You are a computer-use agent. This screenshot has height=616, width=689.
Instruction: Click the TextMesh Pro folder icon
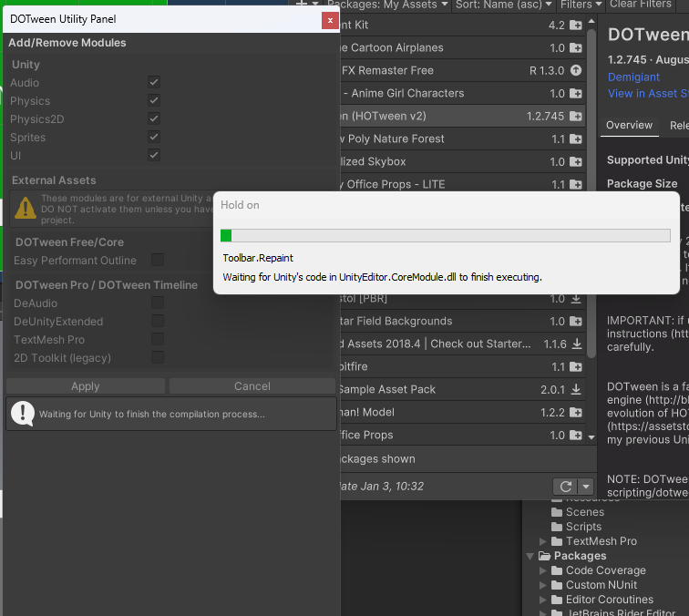click(557, 541)
